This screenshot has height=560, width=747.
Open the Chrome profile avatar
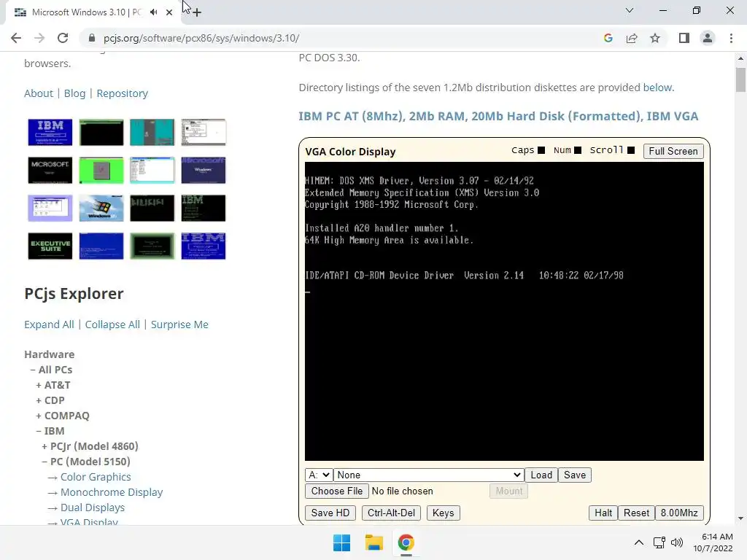(x=708, y=38)
